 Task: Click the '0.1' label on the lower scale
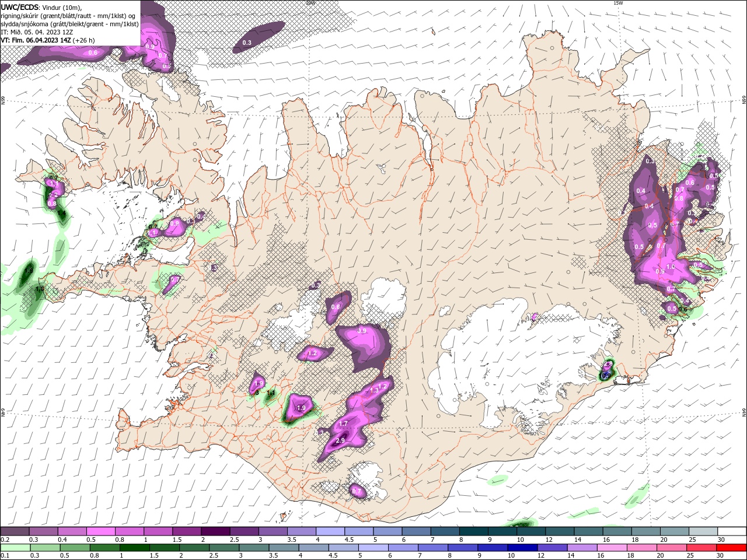click(x=5, y=556)
